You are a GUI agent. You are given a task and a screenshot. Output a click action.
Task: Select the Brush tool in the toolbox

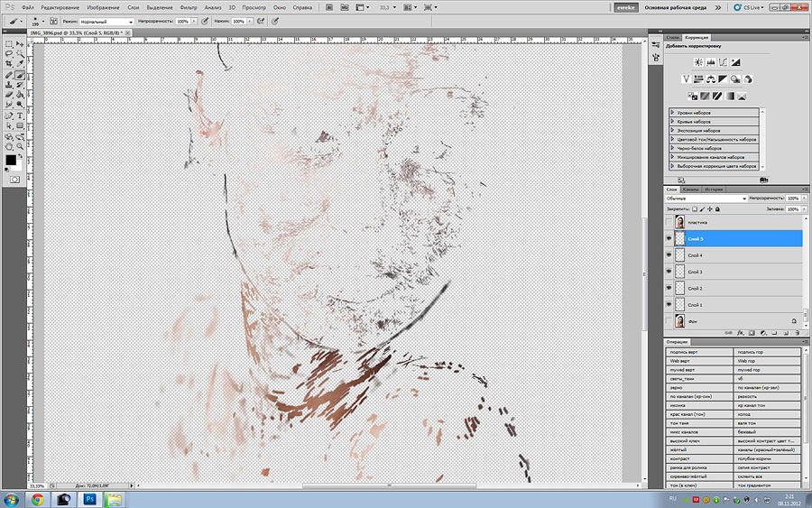click(x=19, y=76)
